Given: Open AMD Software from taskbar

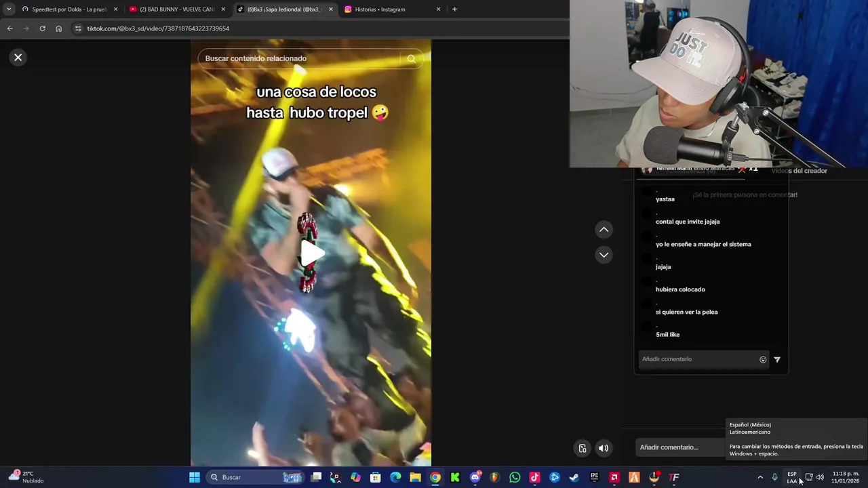Looking at the screenshot, I should (x=614, y=477).
